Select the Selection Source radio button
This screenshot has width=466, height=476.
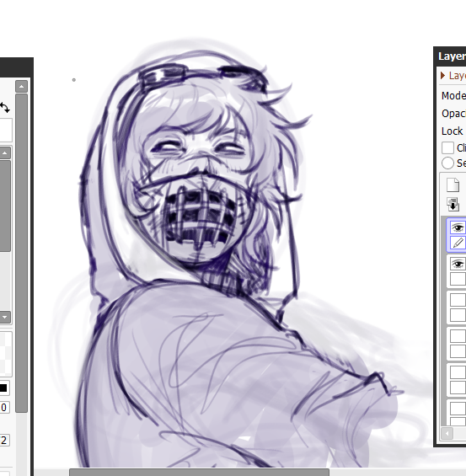coord(447,163)
